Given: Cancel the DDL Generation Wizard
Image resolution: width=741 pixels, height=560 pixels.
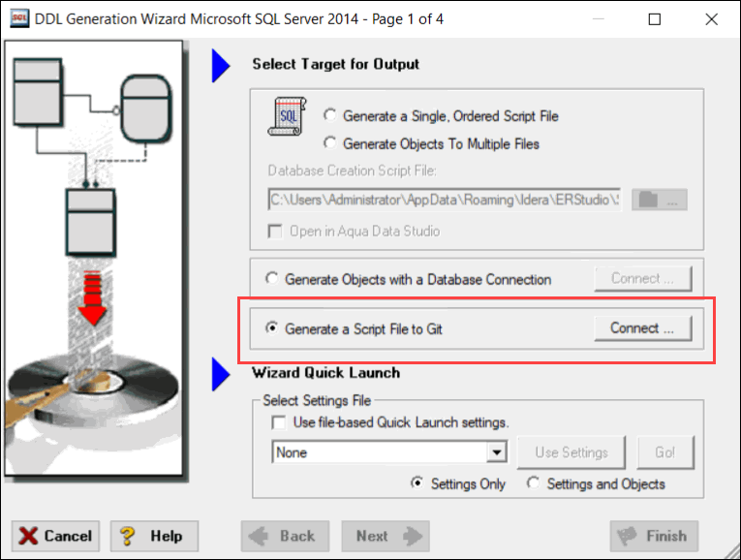Looking at the screenshot, I should pos(56,537).
